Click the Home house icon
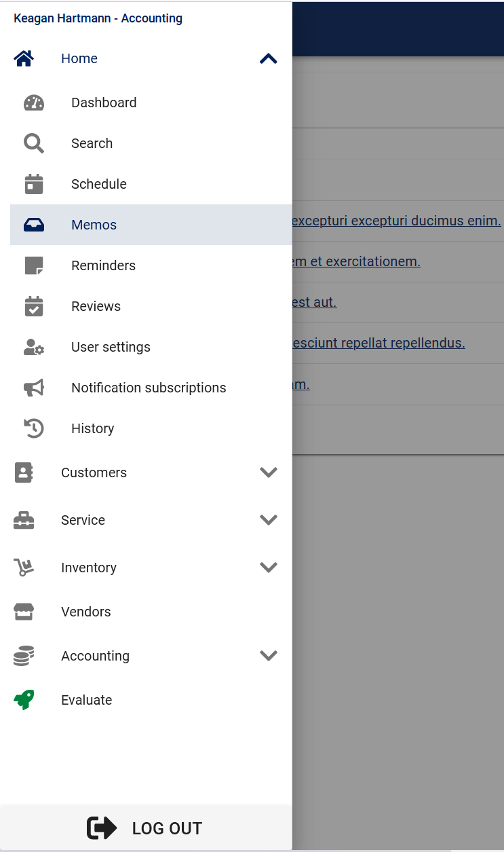Image resolution: width=504 pixels, height=852 pixels. [x=24, y=58]
